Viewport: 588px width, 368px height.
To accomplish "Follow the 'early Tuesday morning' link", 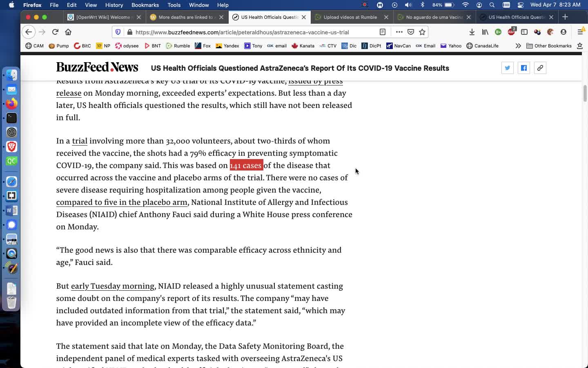I will point(113,286).
